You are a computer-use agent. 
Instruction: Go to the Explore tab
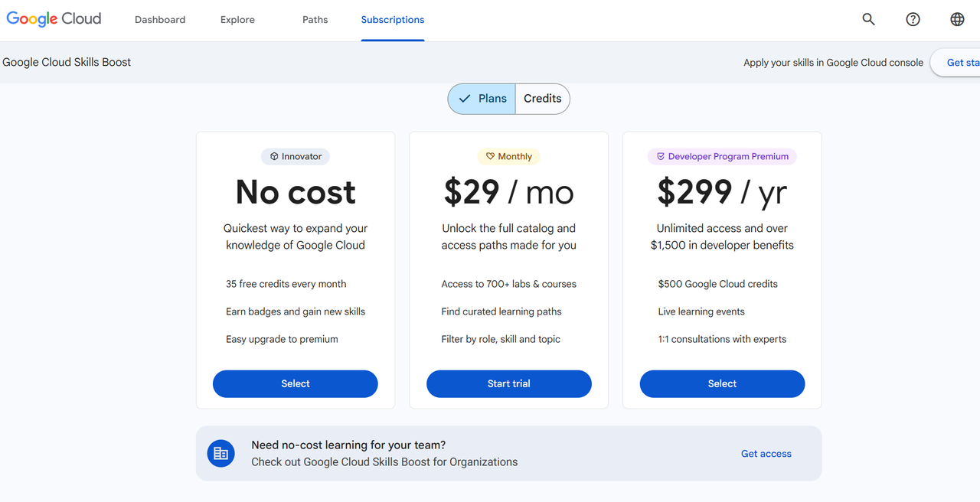(x=237, y=20)
